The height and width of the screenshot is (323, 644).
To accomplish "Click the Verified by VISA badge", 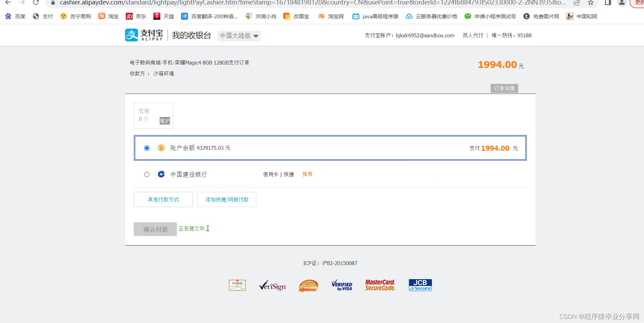I will [342, 285].
